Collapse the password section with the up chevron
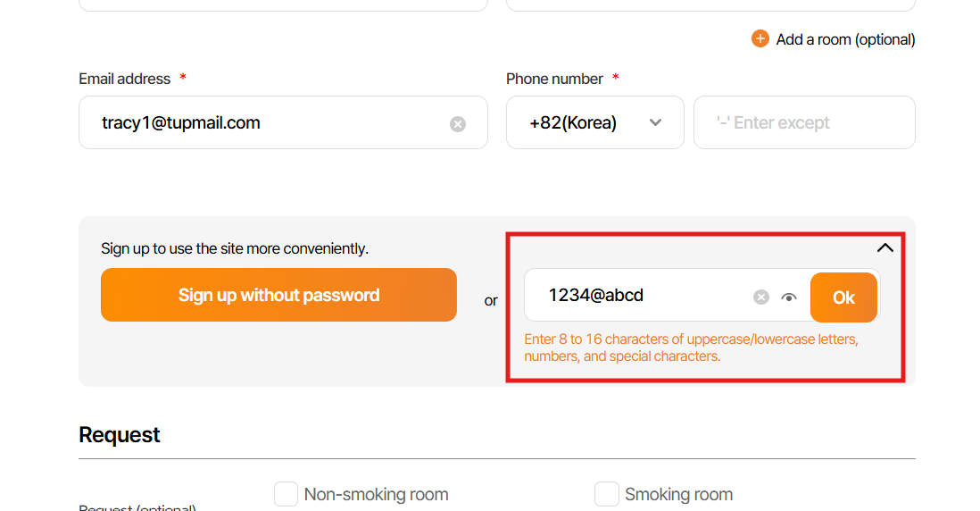This screenshot has width=980, height=511. click(x=884, y=248)
